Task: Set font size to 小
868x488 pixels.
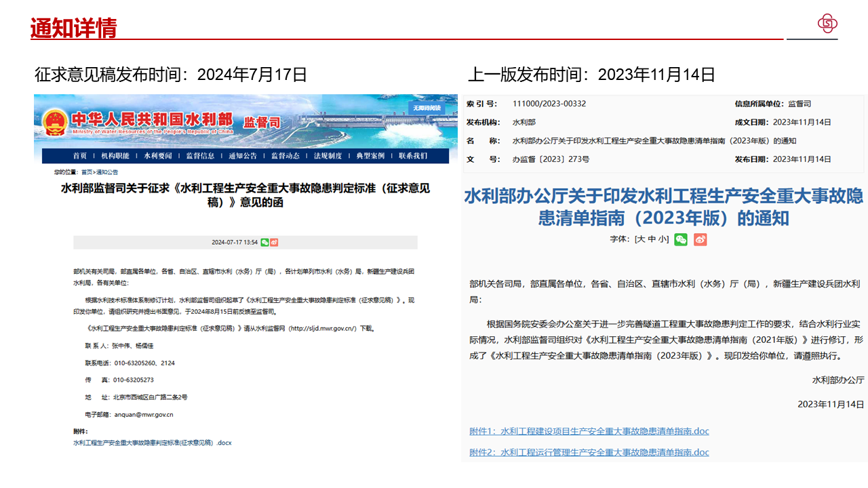Action: pos(662,239)
